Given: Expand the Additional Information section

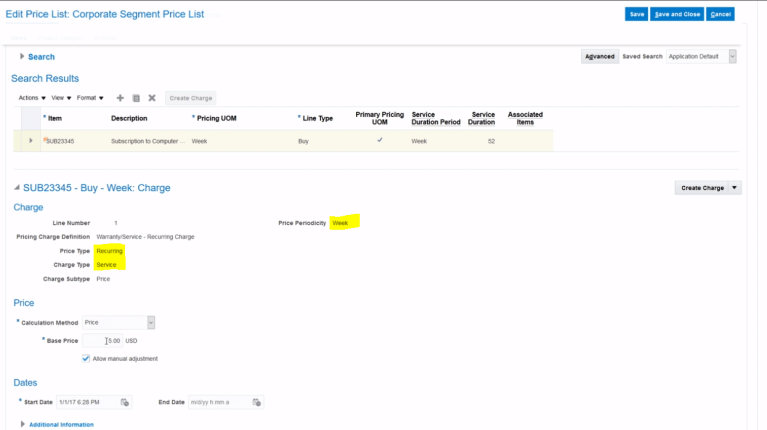Looking at the screenshot, I should [23, 424].
